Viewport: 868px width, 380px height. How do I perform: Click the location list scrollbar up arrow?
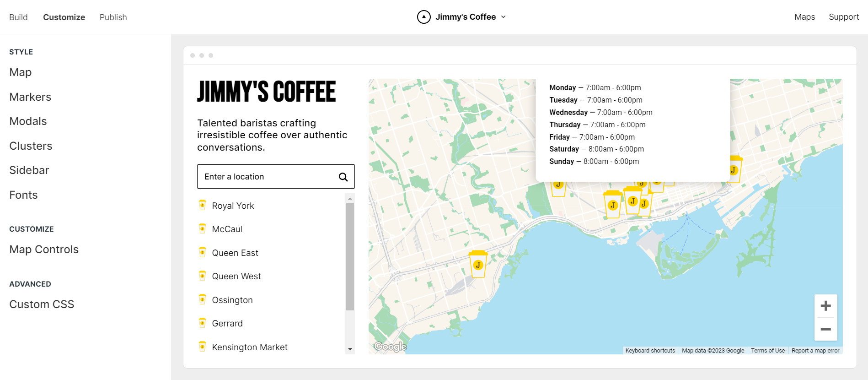coord(350,198)
